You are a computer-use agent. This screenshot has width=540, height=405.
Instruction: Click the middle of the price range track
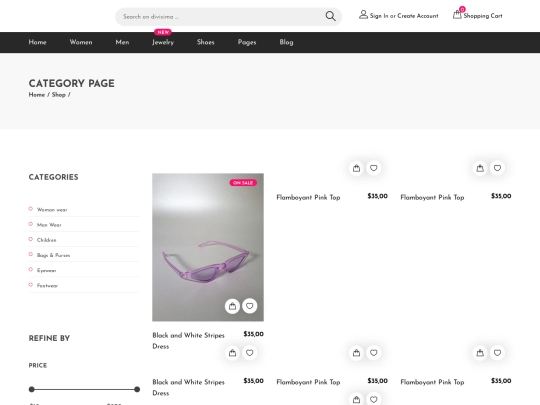tap(84, 389)
